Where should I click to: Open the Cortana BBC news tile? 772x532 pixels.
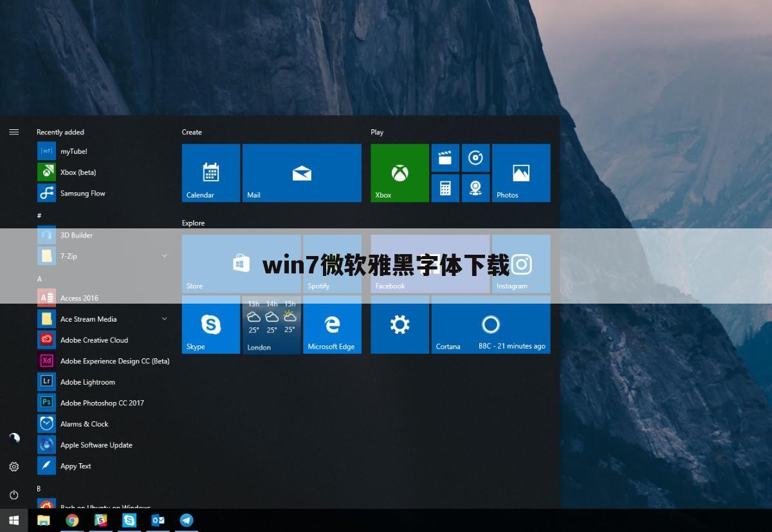[491, 324]
